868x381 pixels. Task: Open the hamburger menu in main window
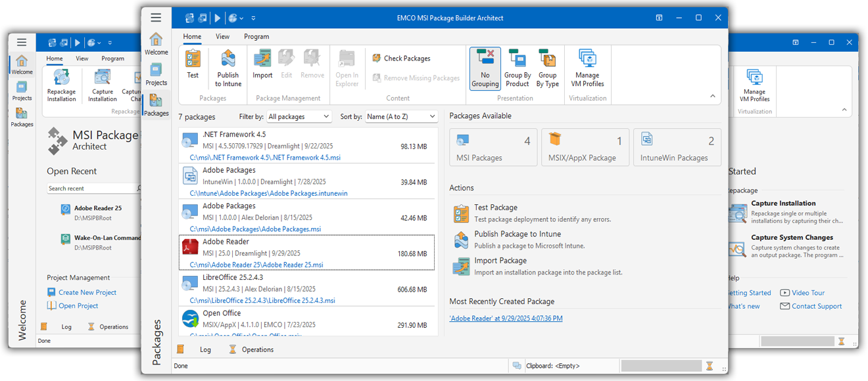156,18
